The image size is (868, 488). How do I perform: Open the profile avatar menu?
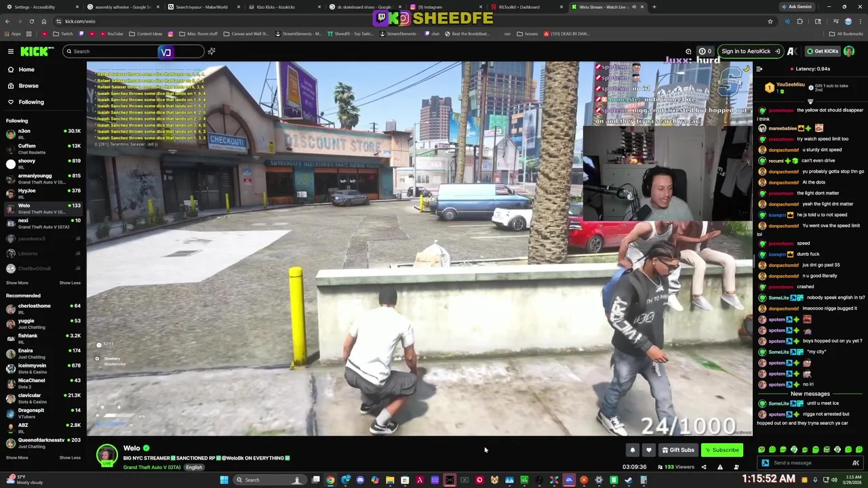pos(849,52)
